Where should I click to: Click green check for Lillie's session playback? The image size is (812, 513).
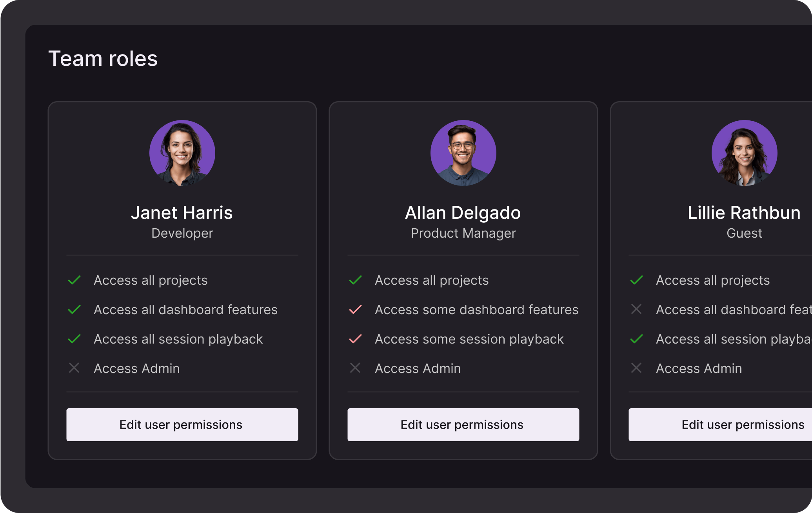point(636,339)
